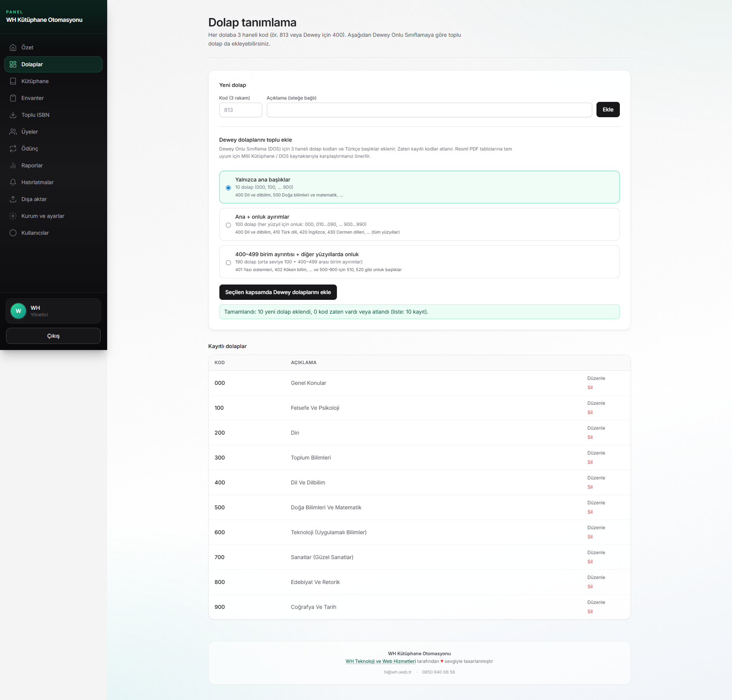The width and height of the screenshot is (732, 700).
Task: Click Sil for row 100 Felsefe Ve Psikoloji
Action: [x=590, y=412]
